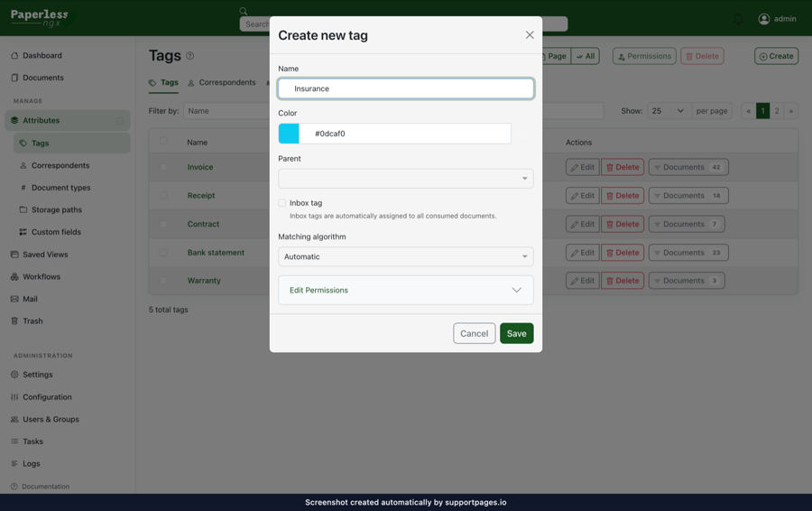Open the Trash page
The width and height of the screenshot is (812, 511).
[x=32, y=321]
